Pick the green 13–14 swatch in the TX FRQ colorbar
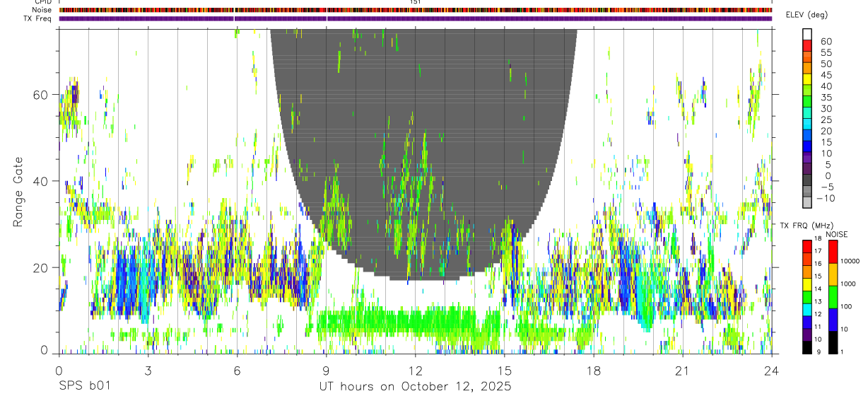The image size is (868, 401). (807, 296)
